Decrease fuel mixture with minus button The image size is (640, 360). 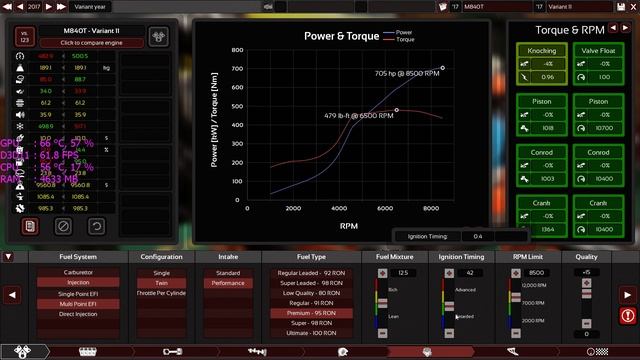pos(382,333)
